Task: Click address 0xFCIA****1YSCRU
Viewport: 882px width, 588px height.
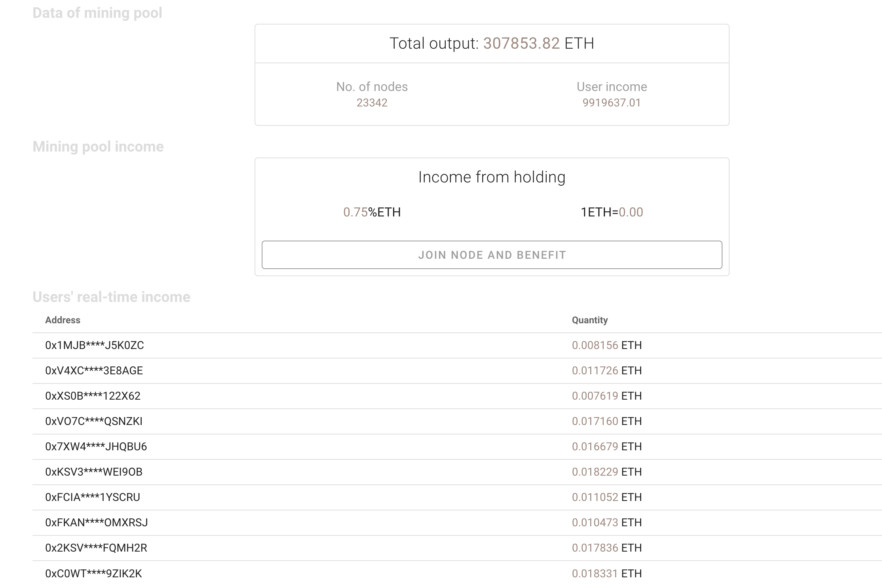Action: pyautogui.click(x=93, y=497)
